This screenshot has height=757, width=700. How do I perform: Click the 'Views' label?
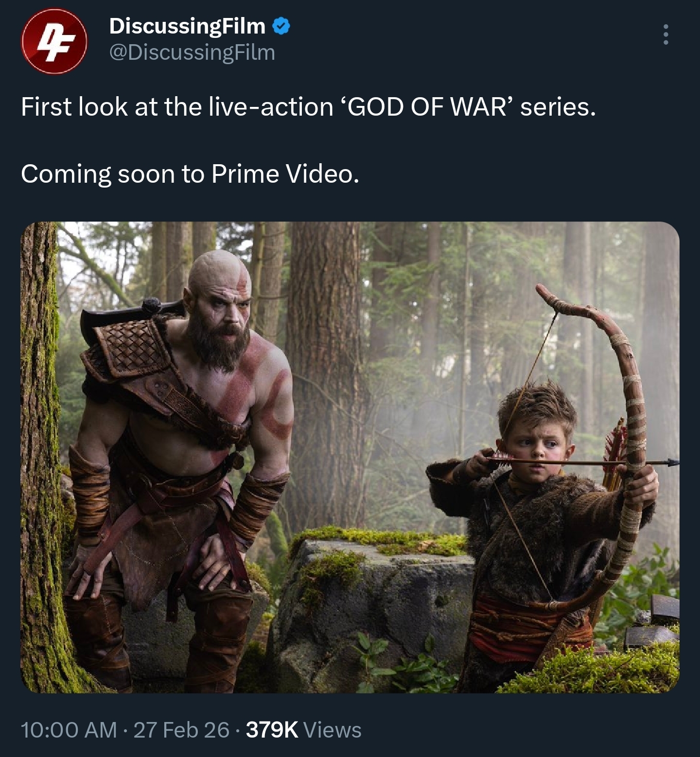pyautogui.click(x=332, y=729)
